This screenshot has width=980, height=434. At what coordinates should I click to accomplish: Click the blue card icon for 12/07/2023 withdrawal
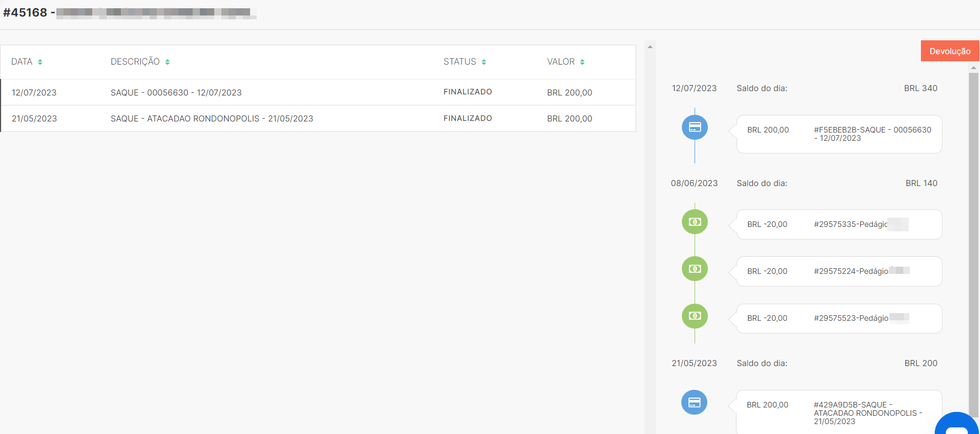coord(695,128)
